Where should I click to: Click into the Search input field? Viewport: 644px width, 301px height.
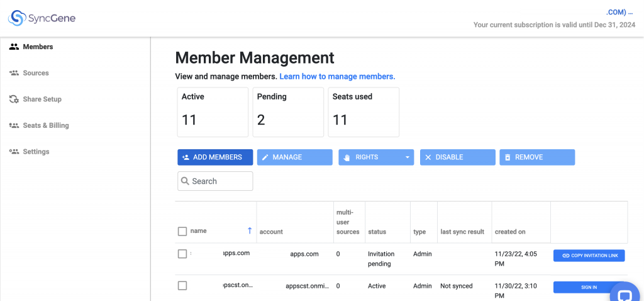point(220,181)
